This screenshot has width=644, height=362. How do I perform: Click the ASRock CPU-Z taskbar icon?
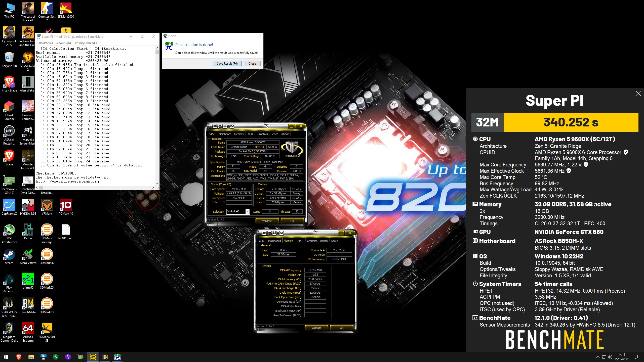pos(93,357)
